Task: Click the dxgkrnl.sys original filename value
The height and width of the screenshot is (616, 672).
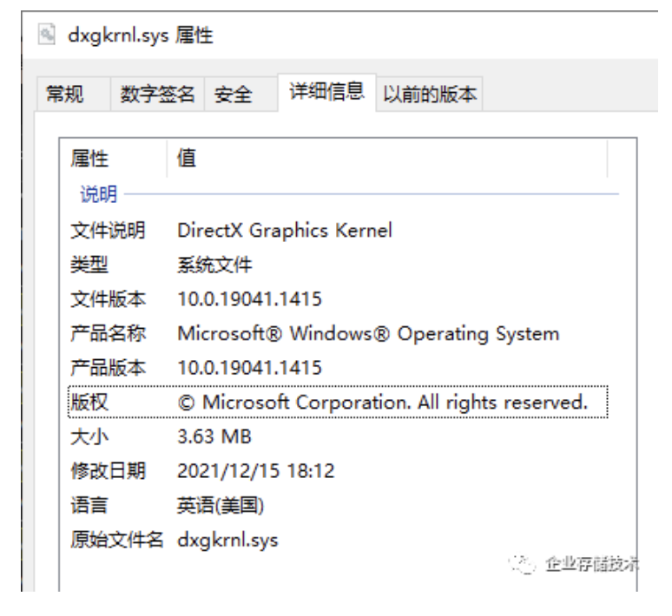Action: pos(227,540)
